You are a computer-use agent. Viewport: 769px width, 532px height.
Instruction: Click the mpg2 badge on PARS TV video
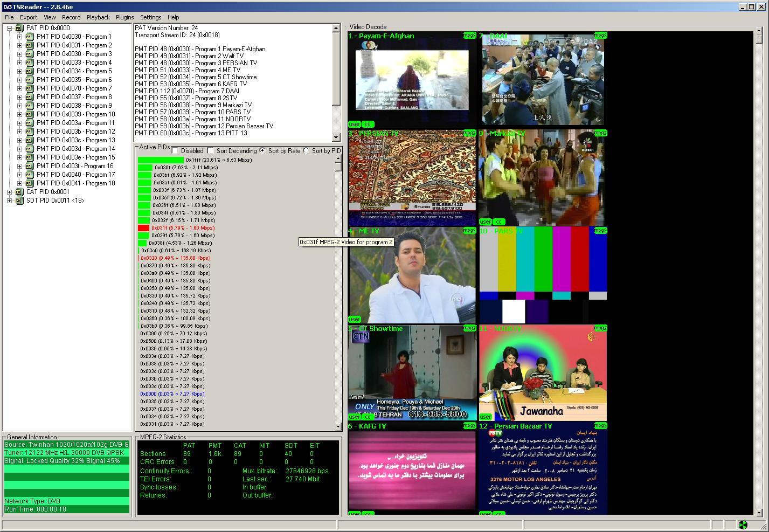600,231
